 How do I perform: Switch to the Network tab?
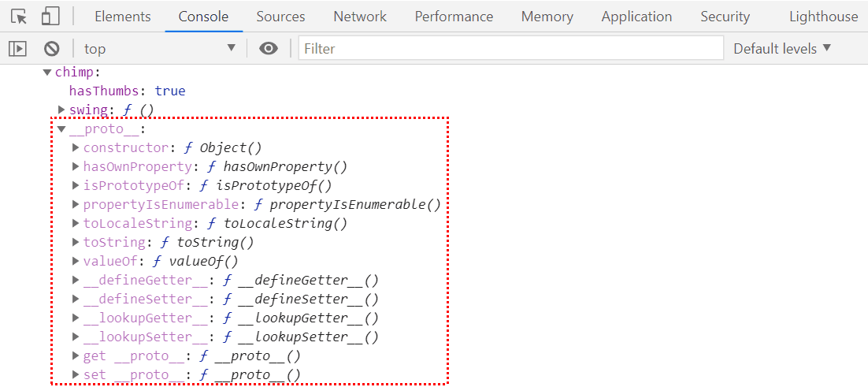tap(360, 17)
